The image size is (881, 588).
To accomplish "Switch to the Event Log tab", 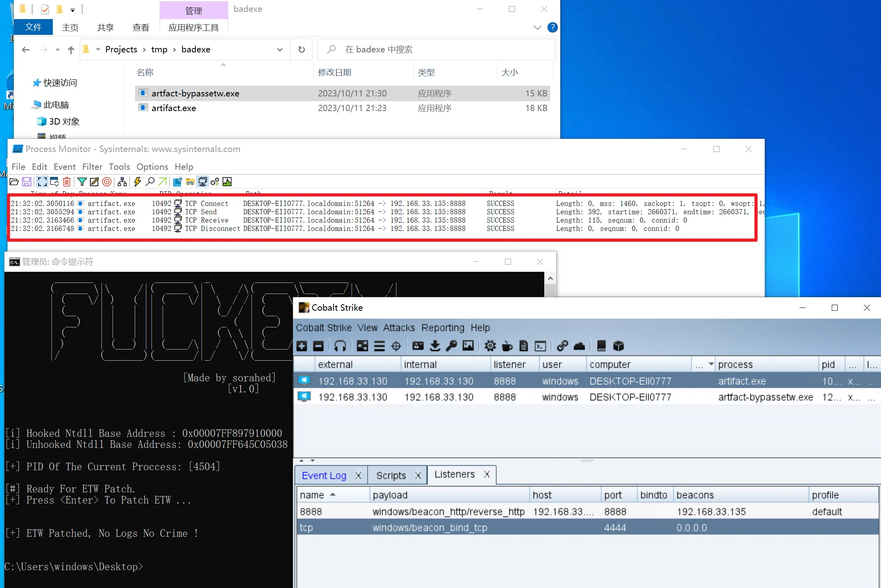I will coord(324,475).
